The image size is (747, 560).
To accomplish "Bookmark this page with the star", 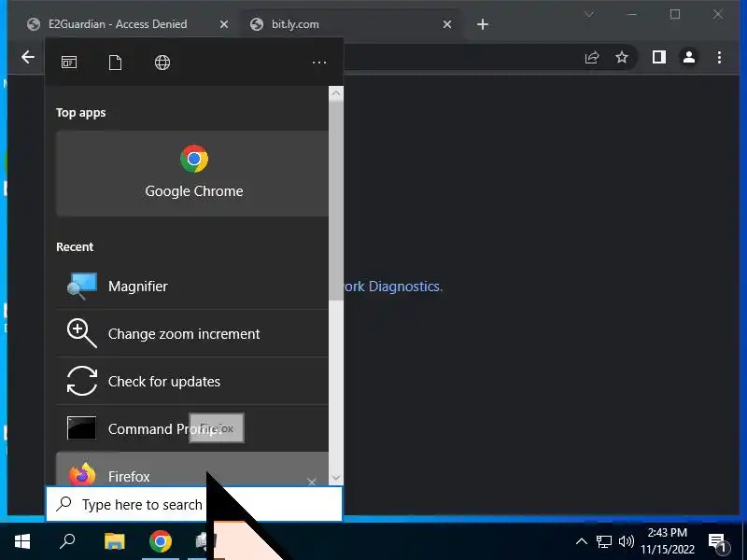I will click(x=622, y=58).
